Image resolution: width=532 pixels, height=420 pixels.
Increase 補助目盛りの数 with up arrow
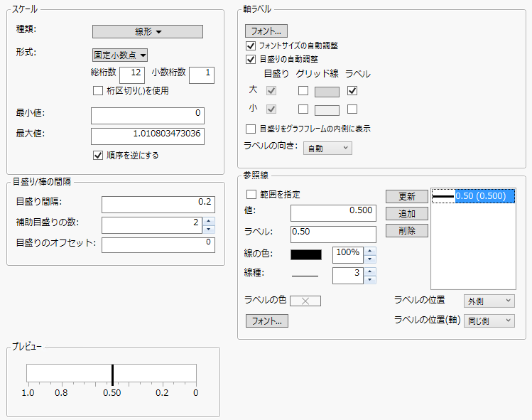coord(209,221)
